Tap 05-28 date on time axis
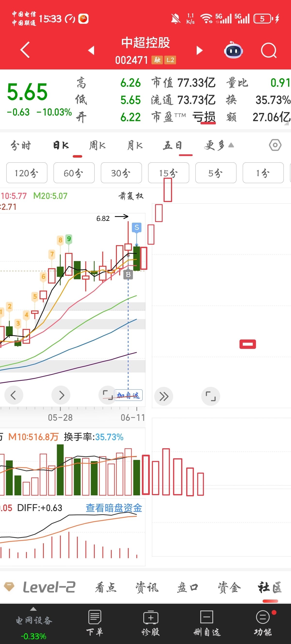This screenshot has width=291, height=644. [x=60, y=417]
